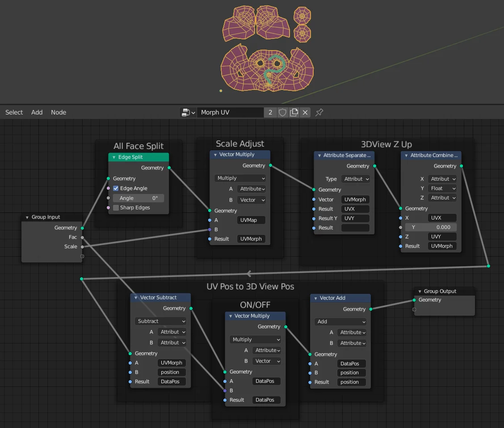Open the Type dropdown in Attribute Separate node
This screenshot has height=428, width=504.
[x=356, y=178]
